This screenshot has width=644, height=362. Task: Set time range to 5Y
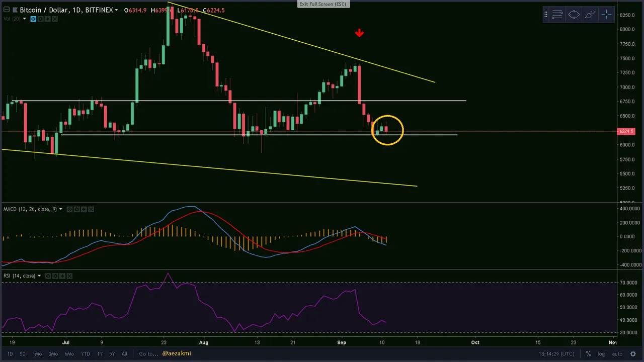tap(112, 354)
